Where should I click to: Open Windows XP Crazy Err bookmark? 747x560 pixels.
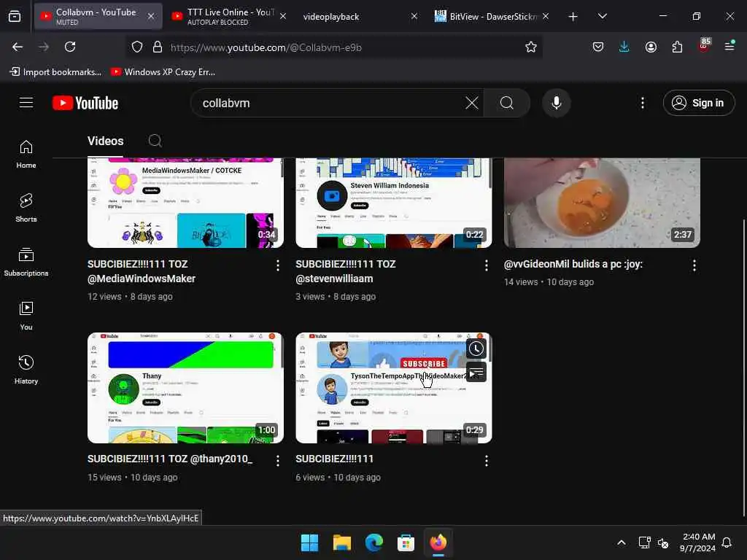tap(163, 72)
